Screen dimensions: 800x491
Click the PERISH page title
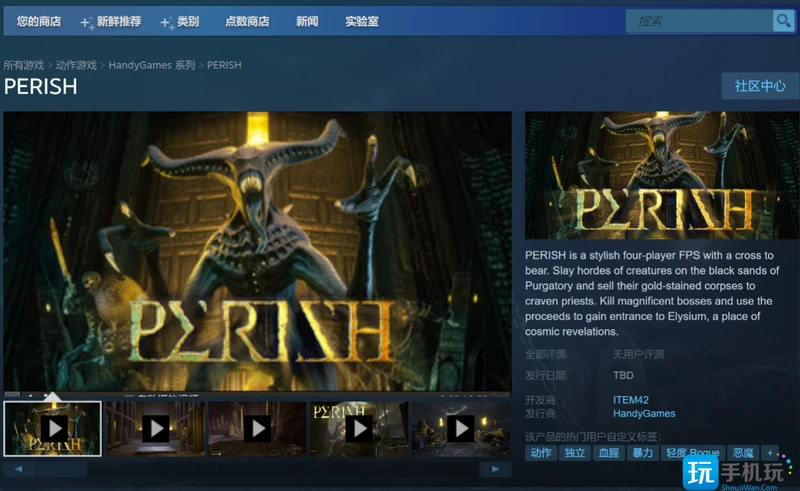coord(40,87)
